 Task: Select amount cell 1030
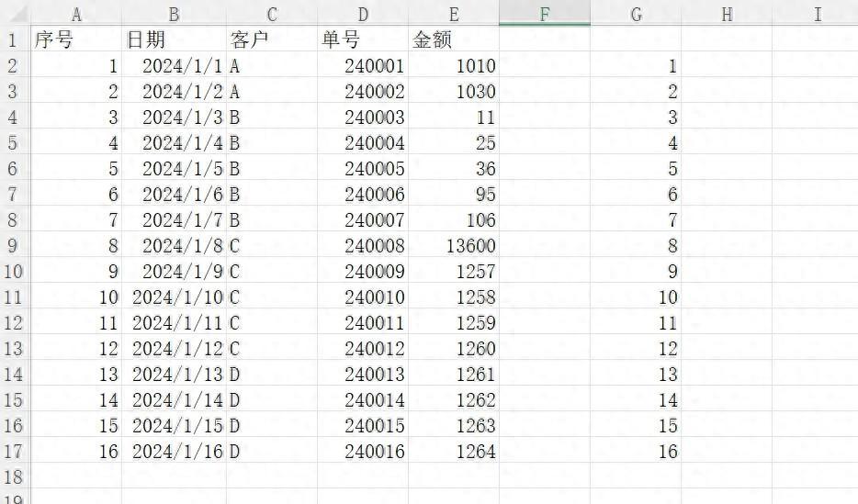[x=454, y=91]
